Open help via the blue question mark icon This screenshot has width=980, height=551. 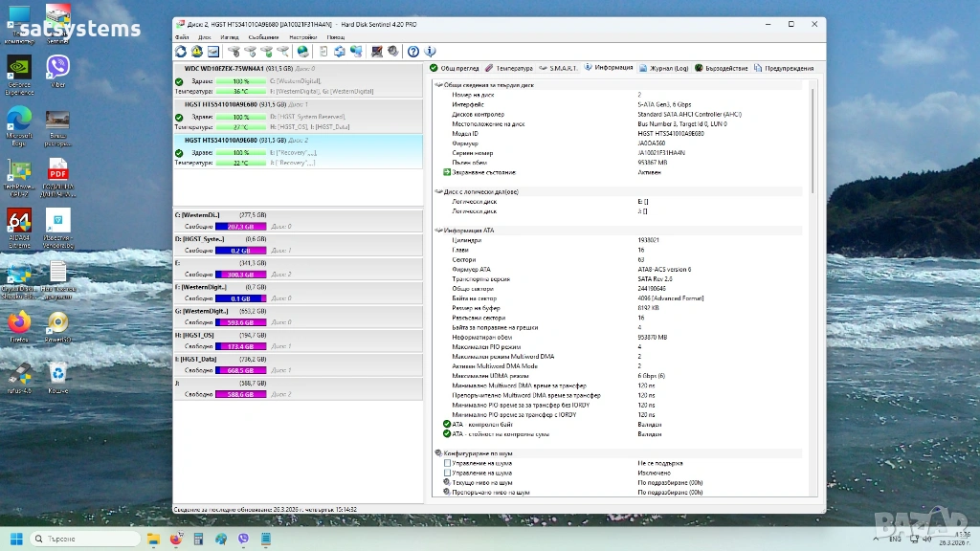pyautogui.click(x=413, y=51)
